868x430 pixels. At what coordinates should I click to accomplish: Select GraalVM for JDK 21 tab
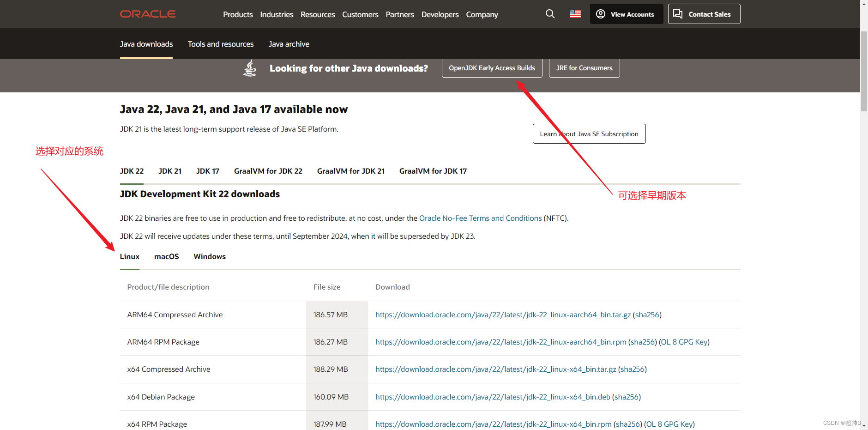[351, 171]
